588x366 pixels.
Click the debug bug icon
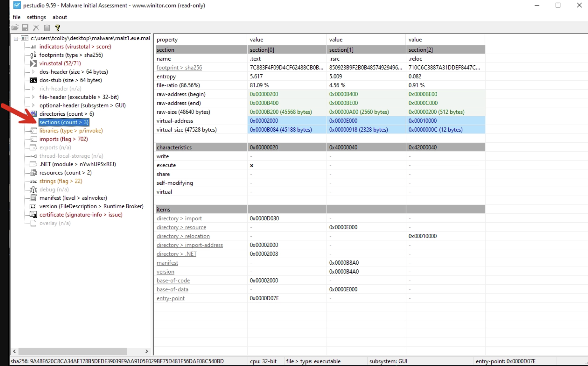(33, 189)
